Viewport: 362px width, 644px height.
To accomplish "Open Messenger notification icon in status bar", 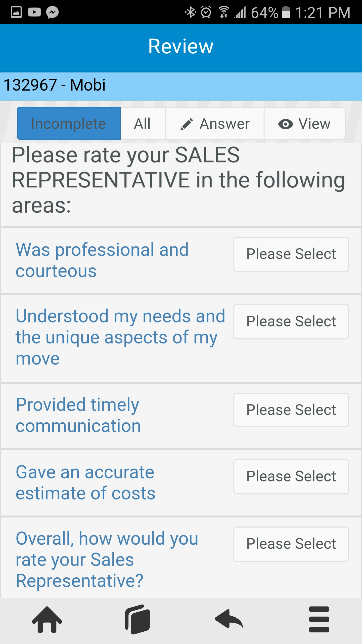I will click(x=52, y=12).
